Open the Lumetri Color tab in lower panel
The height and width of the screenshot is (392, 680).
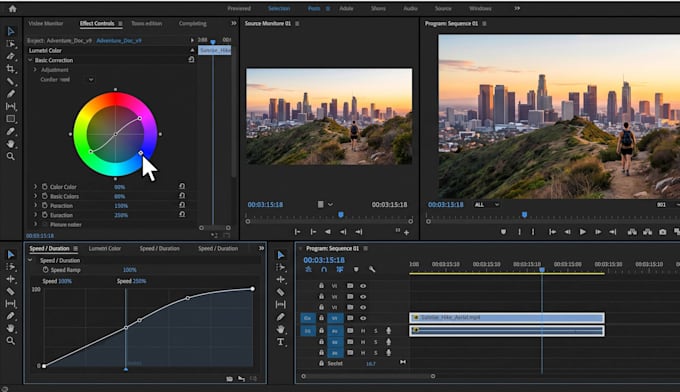[105, 248]
